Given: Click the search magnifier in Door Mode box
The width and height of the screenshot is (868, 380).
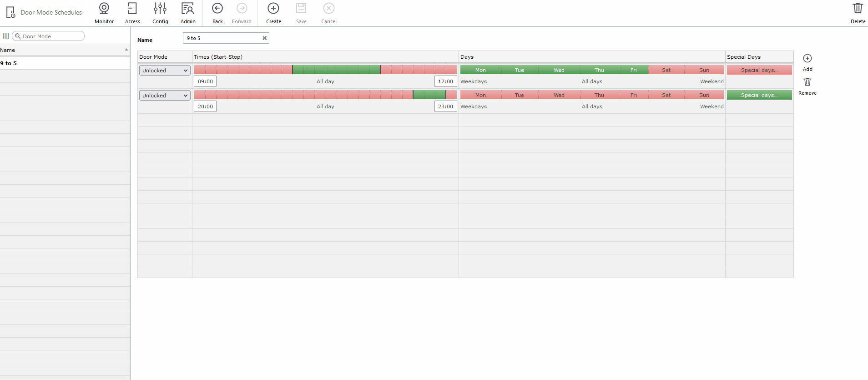Looking at the screenshot, I should pos(18,36).
